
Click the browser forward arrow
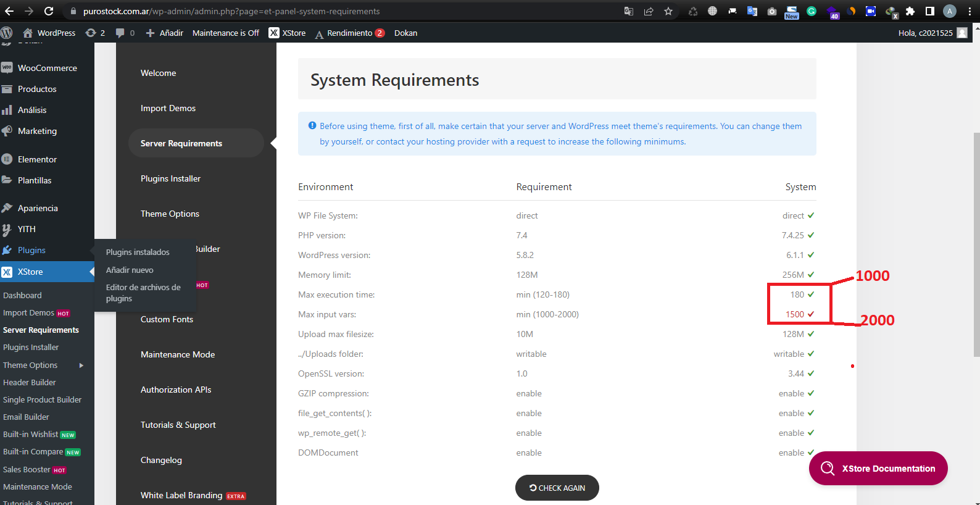point(29,11)
